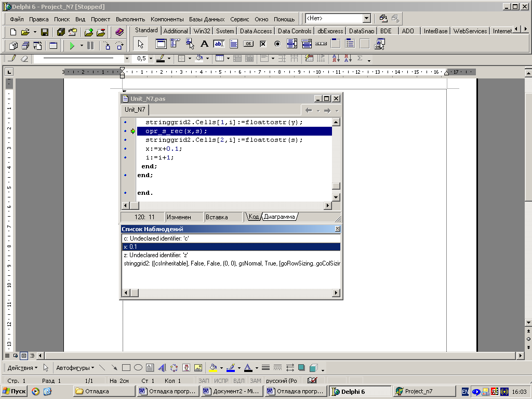Toggle the ИСПР track changes indicator
The height and width of the screenshot is (399, 532).
[x=221, y=381]
